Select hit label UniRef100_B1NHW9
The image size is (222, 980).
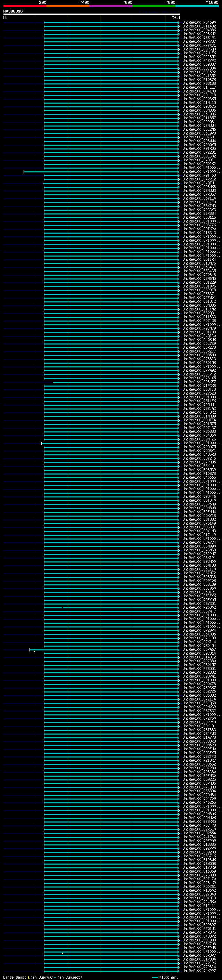tap(199, 416)
